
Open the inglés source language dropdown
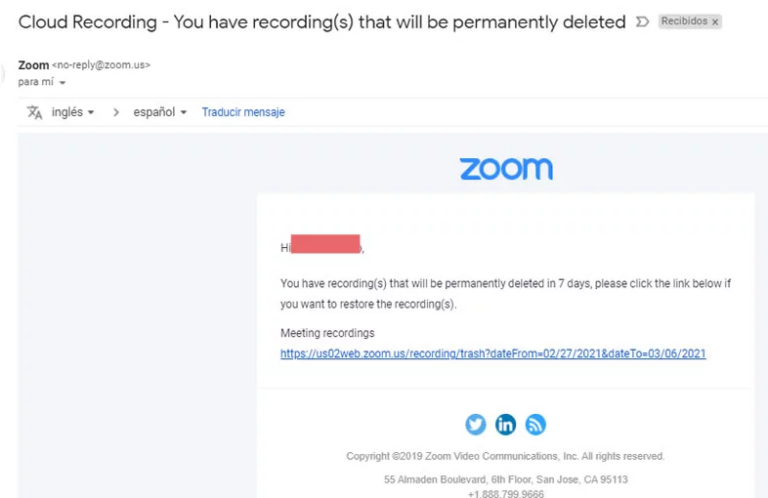72,113
